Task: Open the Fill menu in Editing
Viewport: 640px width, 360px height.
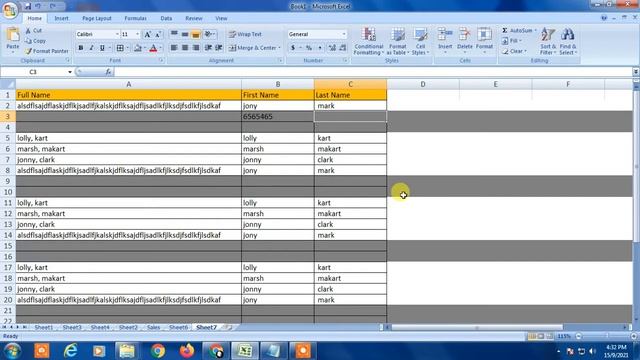Action: (x=512, y=41)
